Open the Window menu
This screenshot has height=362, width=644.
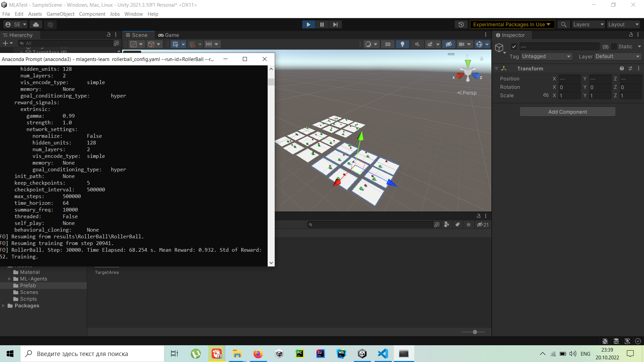tap(133, 14)
